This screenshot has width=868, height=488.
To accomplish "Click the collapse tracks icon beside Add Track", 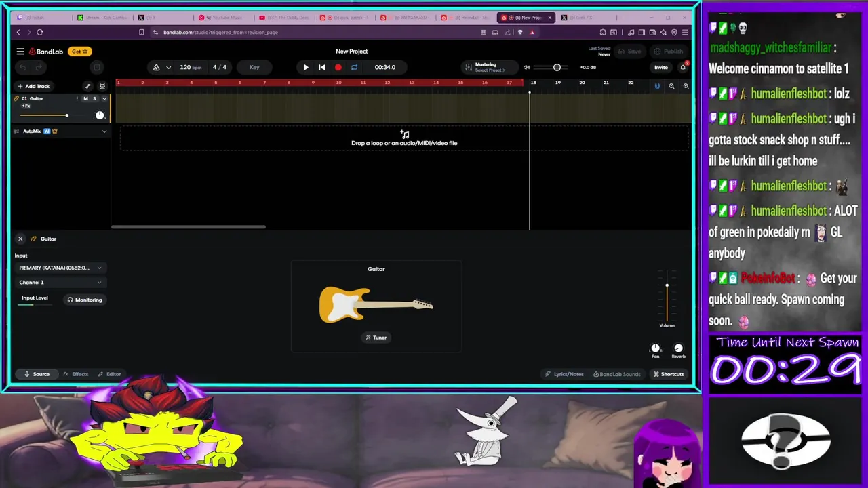I will click(x=102, y=86).
